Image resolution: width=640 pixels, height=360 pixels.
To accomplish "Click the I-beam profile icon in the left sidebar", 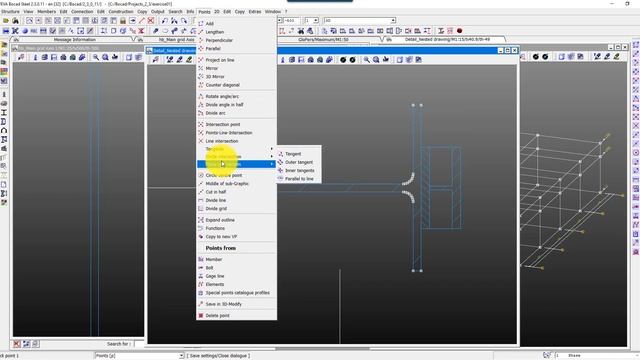I will (x=4, y=112).
